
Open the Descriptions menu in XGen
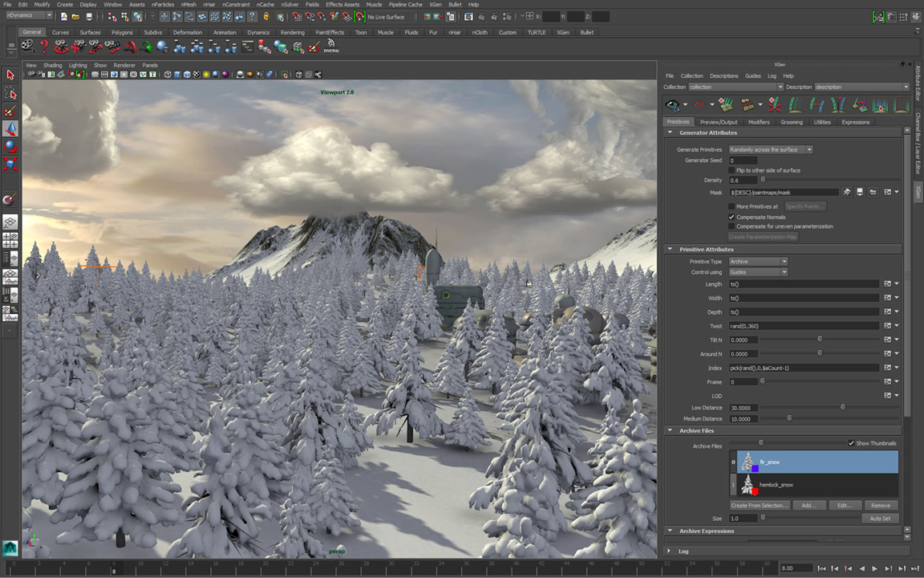[723, 75]
